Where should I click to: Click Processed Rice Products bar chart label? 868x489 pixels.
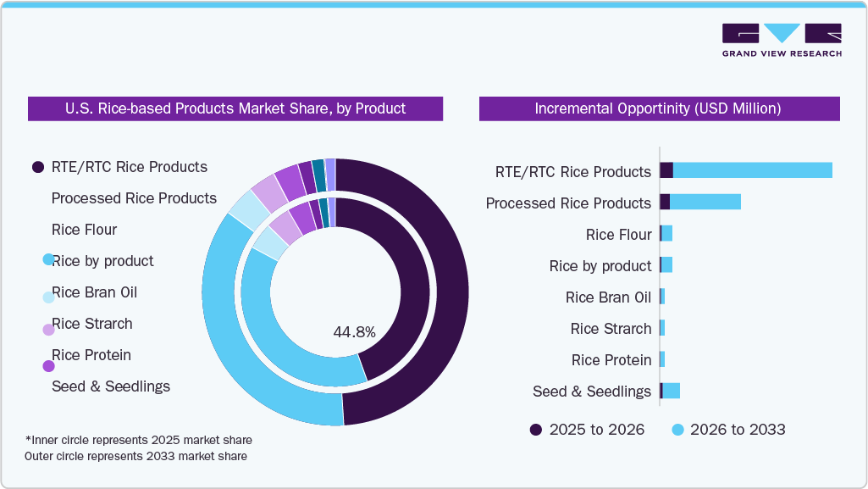tap(568, 203)
